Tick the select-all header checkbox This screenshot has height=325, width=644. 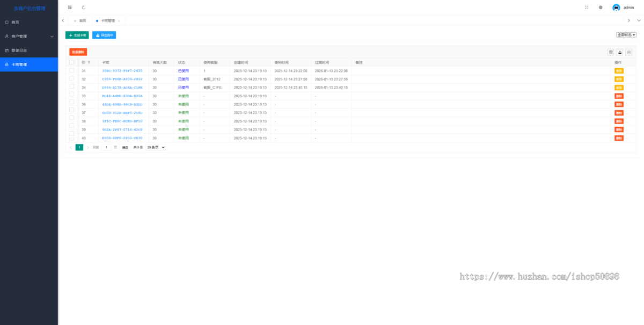tap(72, 62)
